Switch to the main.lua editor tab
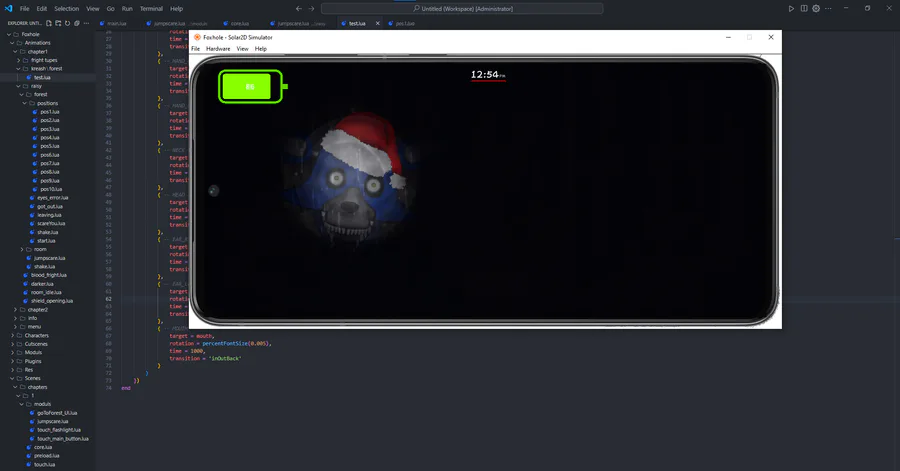900x471 pixels. (x=117, y=24)
